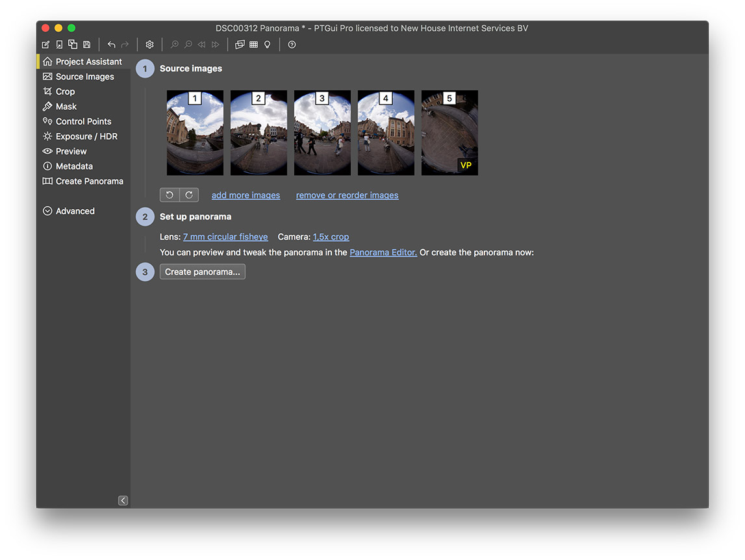The width and height of the screenshot is (745, 560).
Task: Open the Panorama Editor window icon
Action: click(x=240, y=45)
